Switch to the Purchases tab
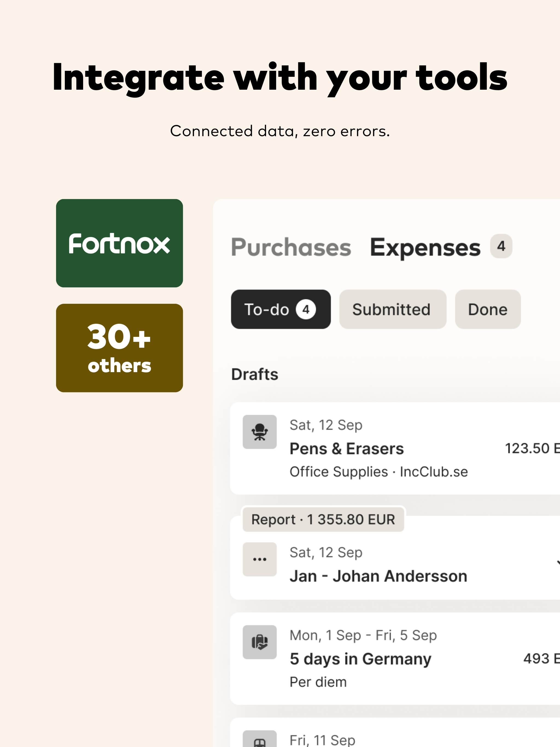Viewport: 560px width, 747px height. point(291,247)
